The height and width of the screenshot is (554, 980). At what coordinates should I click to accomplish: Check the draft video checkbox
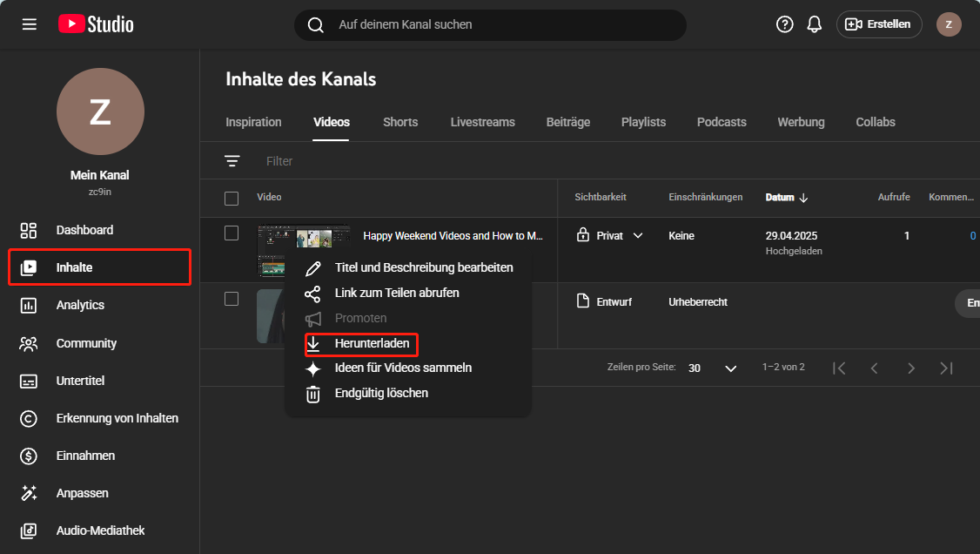tap(232, 299)
